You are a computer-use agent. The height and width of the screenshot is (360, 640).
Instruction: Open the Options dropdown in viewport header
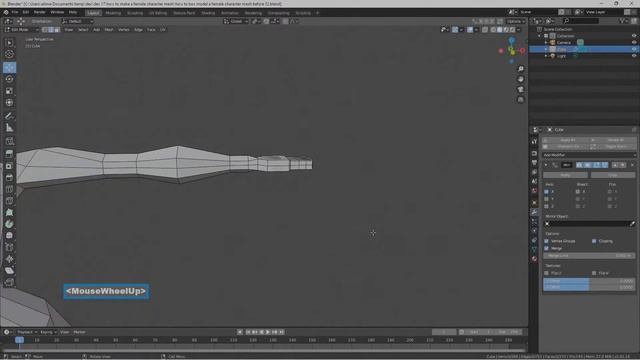coord(516,21)
